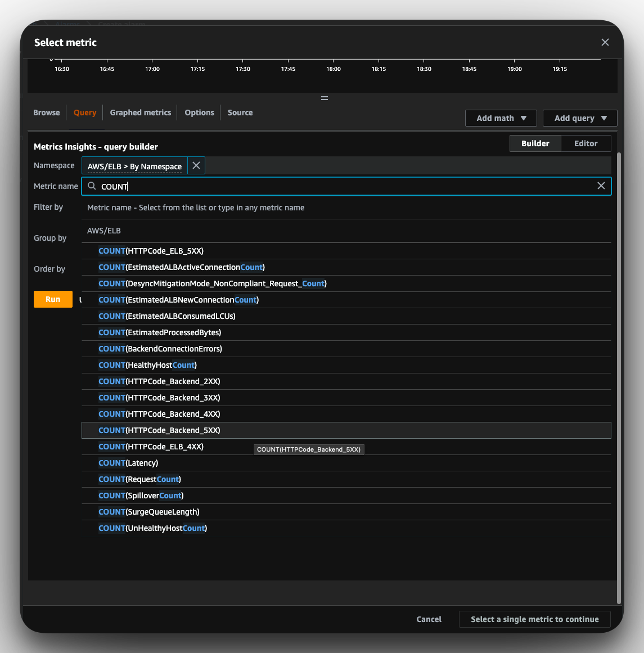Click the search magnifier in Metric name

click(92, 186)
